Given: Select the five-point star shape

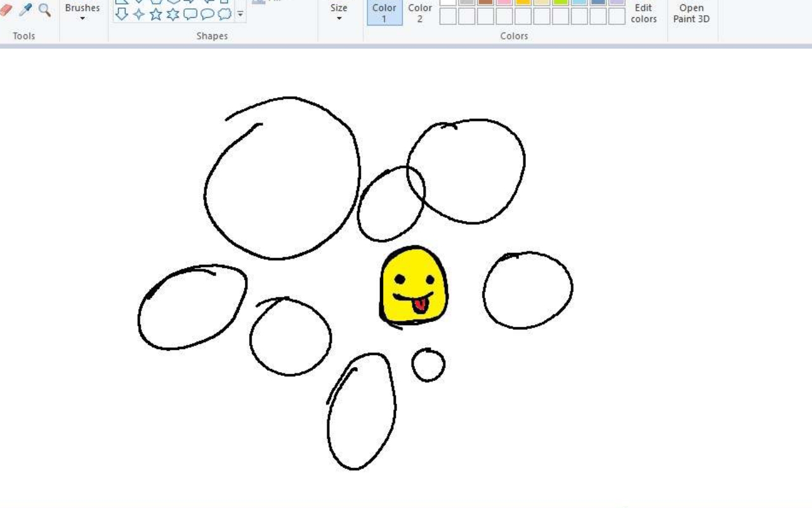Looking at the screenshot, I should pos(156,14).
